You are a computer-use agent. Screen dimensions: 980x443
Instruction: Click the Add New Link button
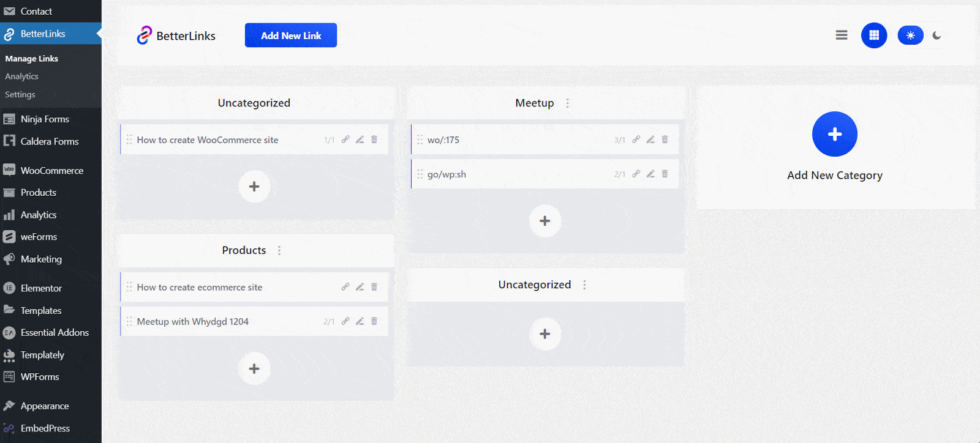tap(291, 35)
